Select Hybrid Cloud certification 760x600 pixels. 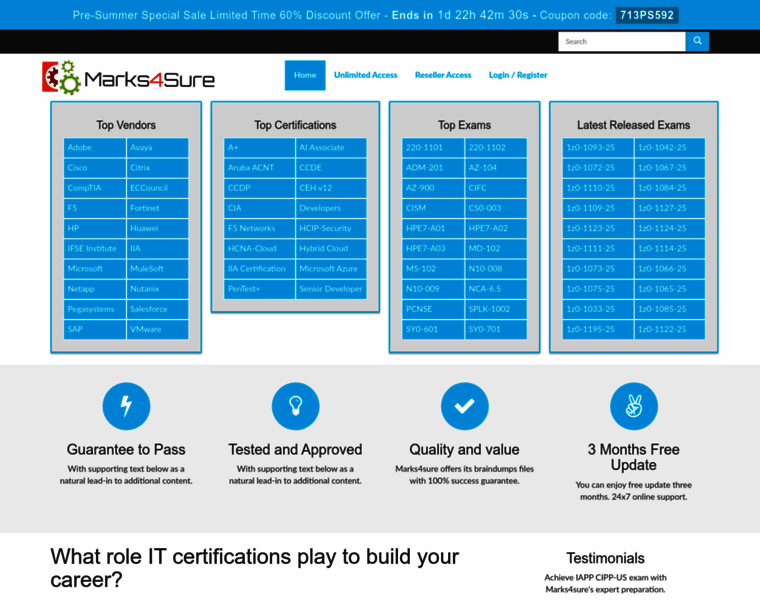331,249
